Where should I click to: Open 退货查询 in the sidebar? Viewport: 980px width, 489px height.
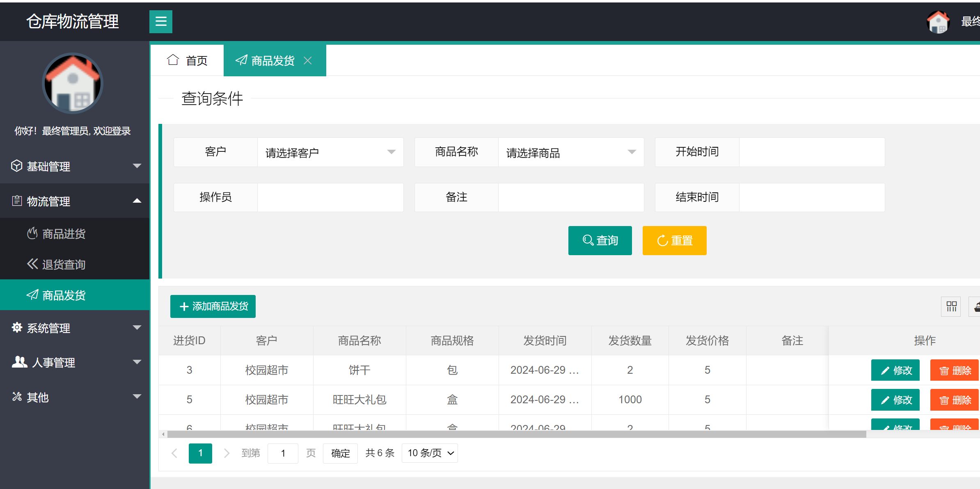point(75,264)
